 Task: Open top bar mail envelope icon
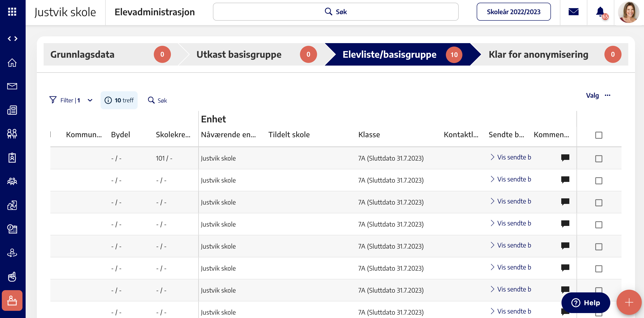click(573, 12)
